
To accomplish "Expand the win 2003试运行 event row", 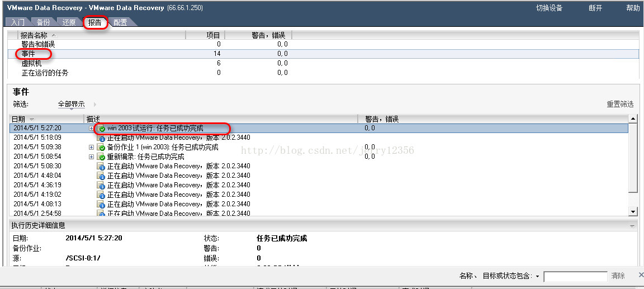I will point(92,129).
